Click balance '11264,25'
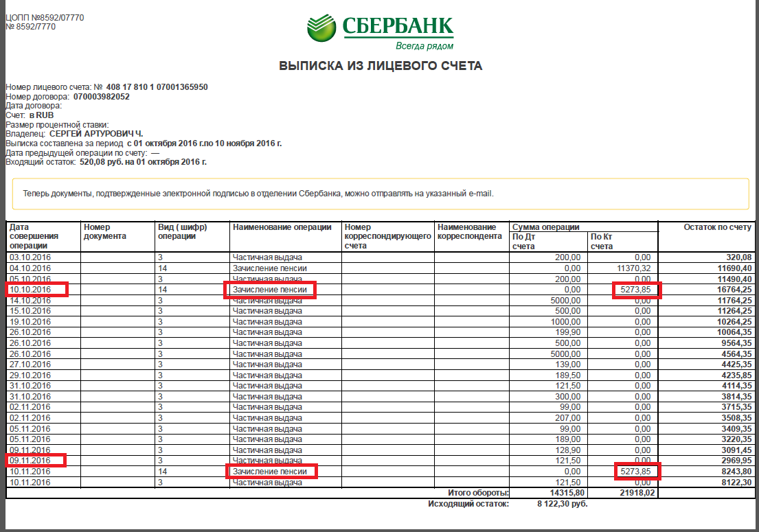This screenshot has width=759, height=532. [x=734, y=310]
